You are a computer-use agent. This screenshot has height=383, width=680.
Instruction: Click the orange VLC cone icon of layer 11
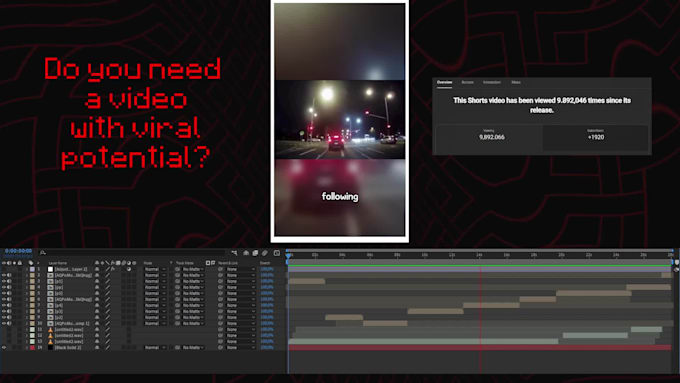pyautogui.click(x=50, y=330)
